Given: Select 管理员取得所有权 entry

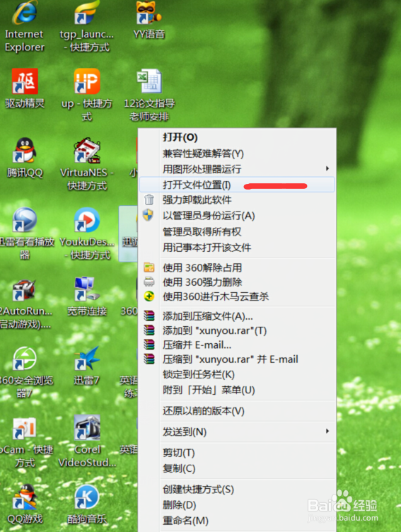Looking at the screenshot, I should click(x=237, y=232).
